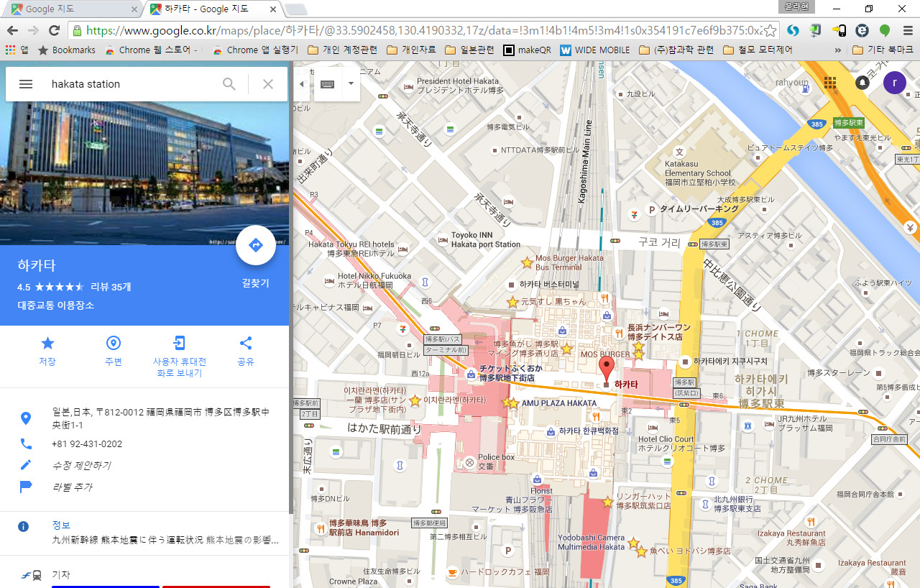
Task: Click the 기차 train transit row
Action: (144, 575)
